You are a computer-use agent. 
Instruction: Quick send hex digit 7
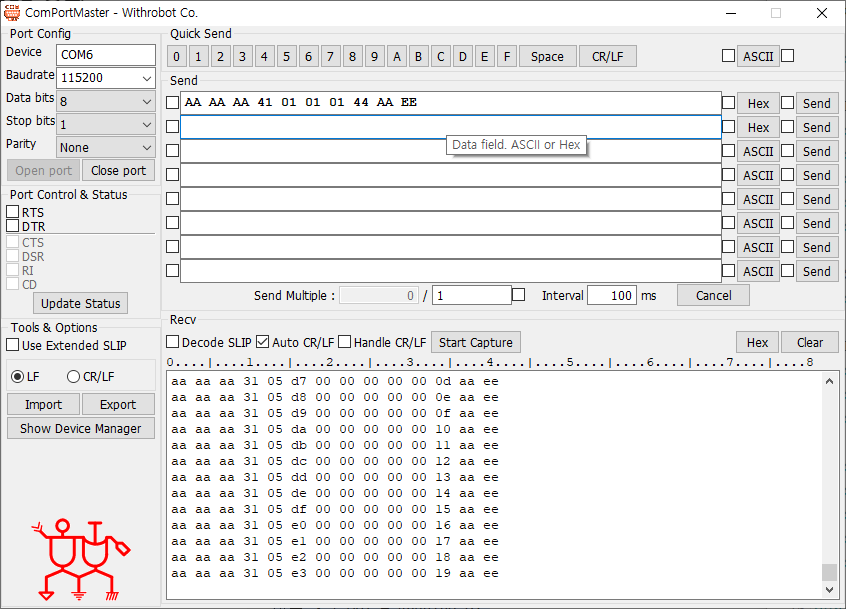tap(330, 56)
